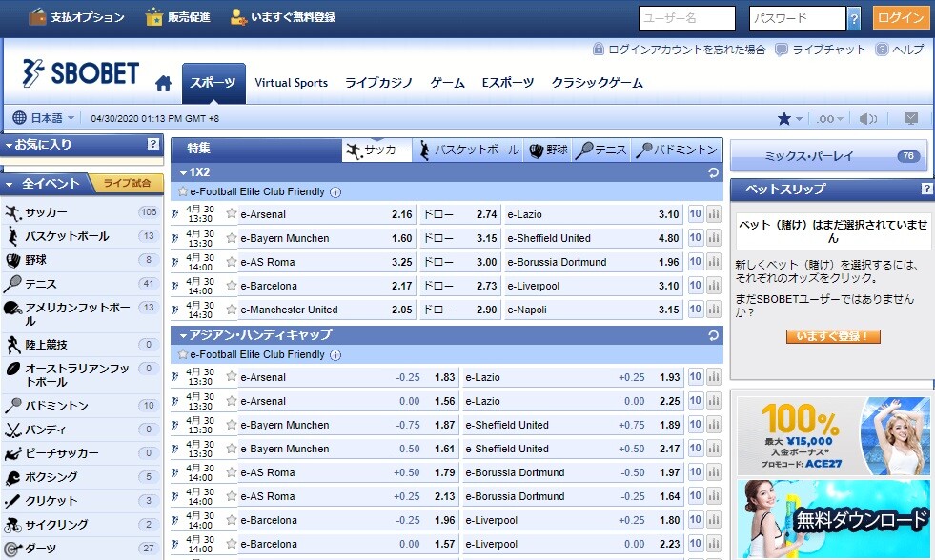Open help icon on bet slip panel

(926, 189)
